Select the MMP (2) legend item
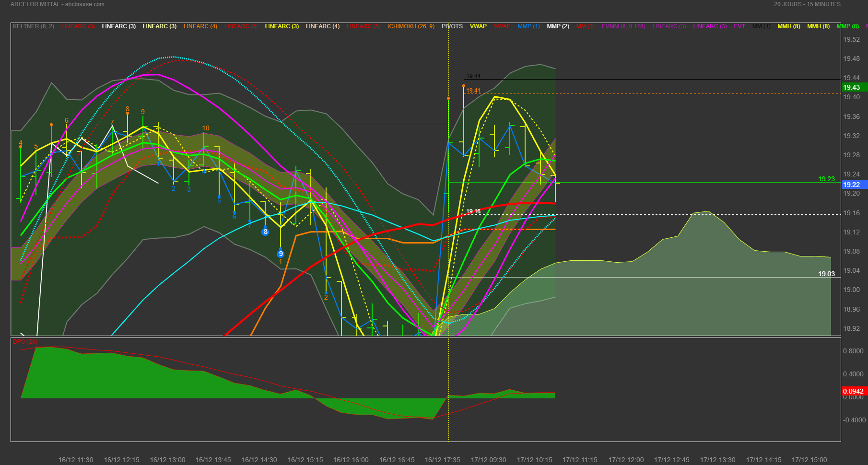Image resolution: width=868 pixels, height=465 pixels. pos(558,26)
